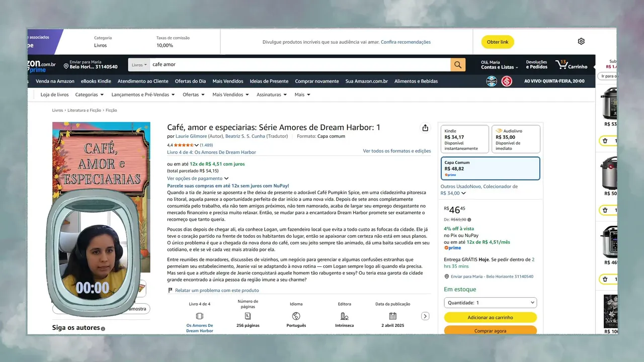Click the Grêmio team badge icon

492,81
